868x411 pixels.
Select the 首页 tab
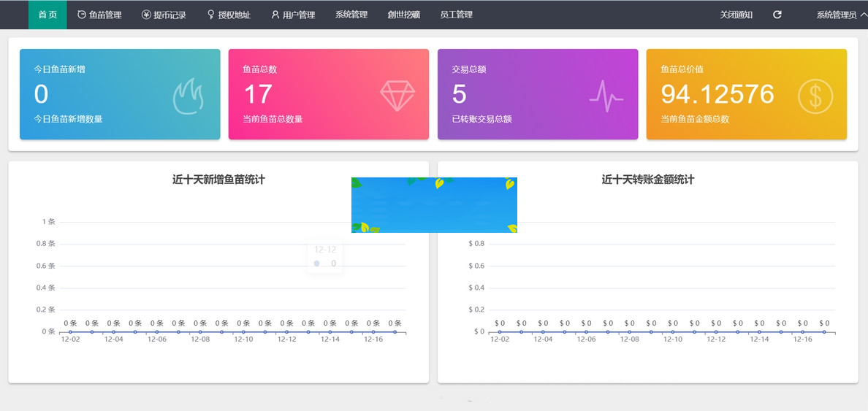click(x=47, y=15)
